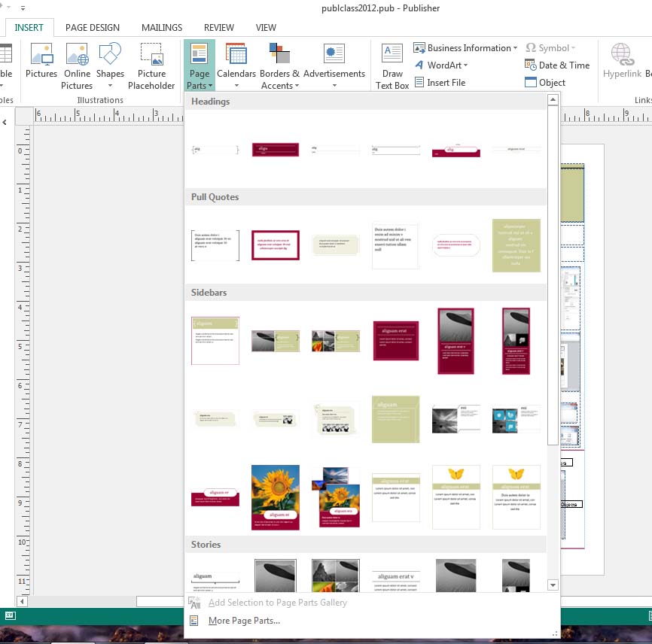
Task: Select the Draw Text Box tool
Action: 391,64
